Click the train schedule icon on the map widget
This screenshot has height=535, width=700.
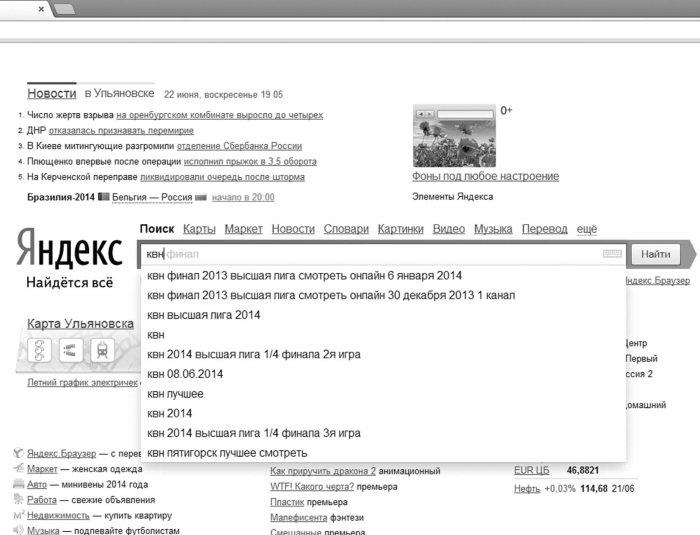tap(102, 350)
